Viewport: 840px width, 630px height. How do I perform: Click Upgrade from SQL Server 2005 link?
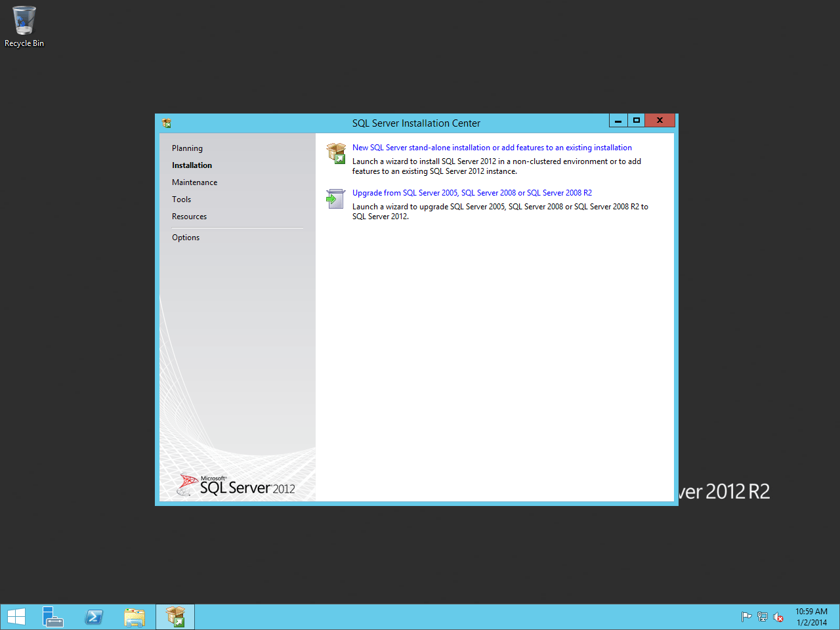click(x=472, y=193)
